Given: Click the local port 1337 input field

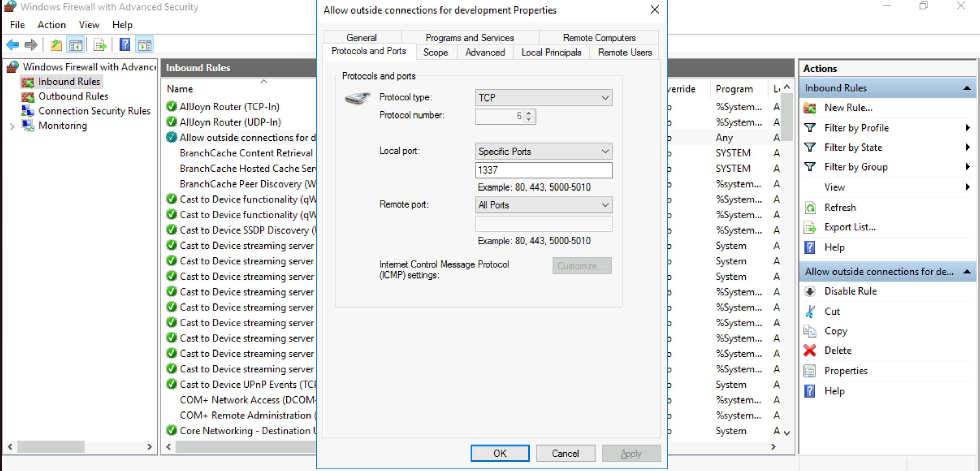Looking at the screenshot, I should (x=543, y=170).
